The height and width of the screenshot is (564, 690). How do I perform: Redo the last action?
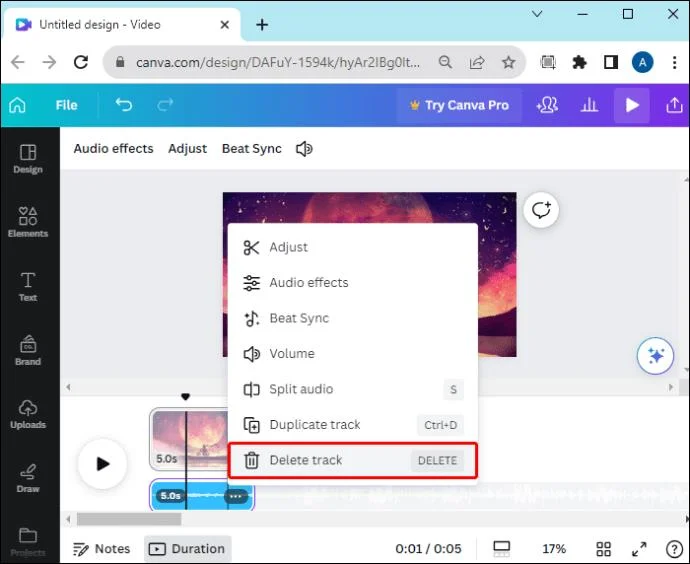165,105
